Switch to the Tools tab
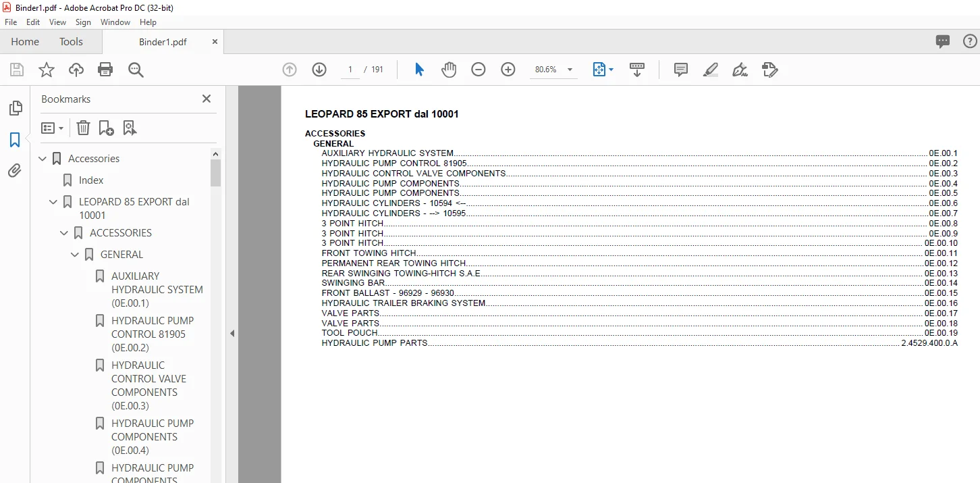 click(x=71, y=41)
